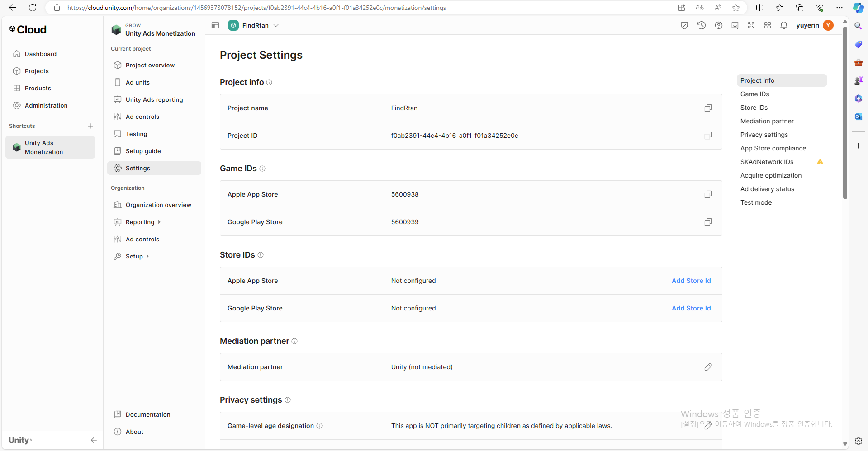Image resolution: width=868 pixels, height=451 pixels.
Task: Click Add Store Id for Google Play Store
Action: [691, 308]
